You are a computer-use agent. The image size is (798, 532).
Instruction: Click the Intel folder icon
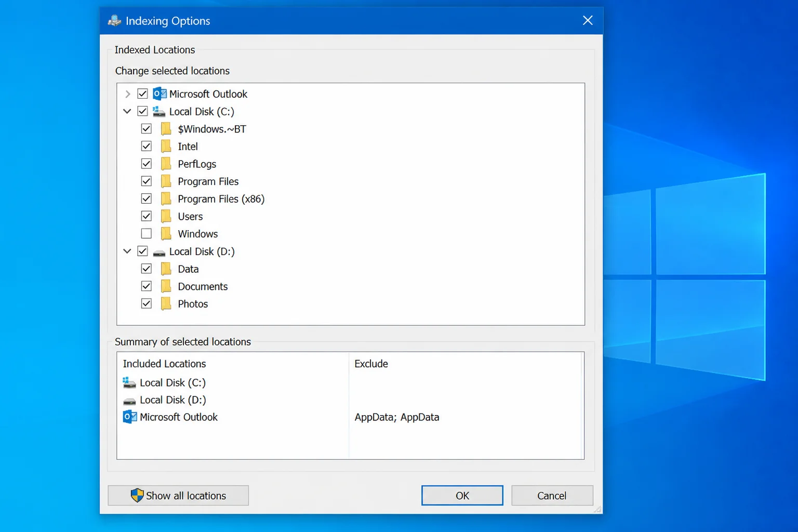click(166, 147)
